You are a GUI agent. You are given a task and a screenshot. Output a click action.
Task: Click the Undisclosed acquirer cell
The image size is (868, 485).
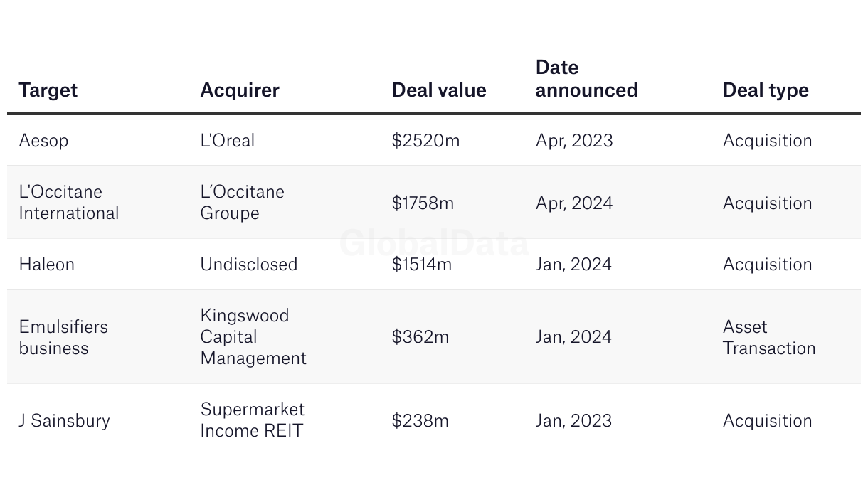(248, 265)
